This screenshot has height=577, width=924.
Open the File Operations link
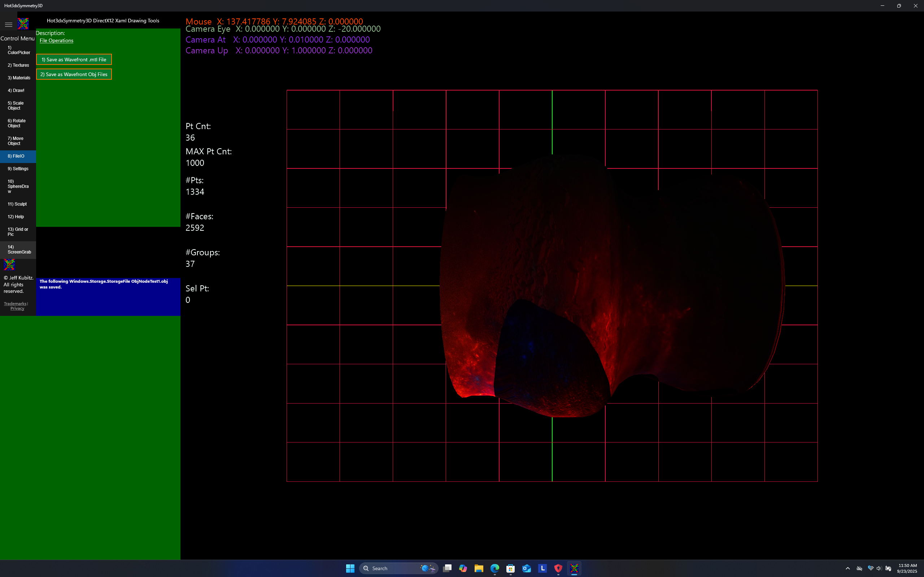point(56,40)
